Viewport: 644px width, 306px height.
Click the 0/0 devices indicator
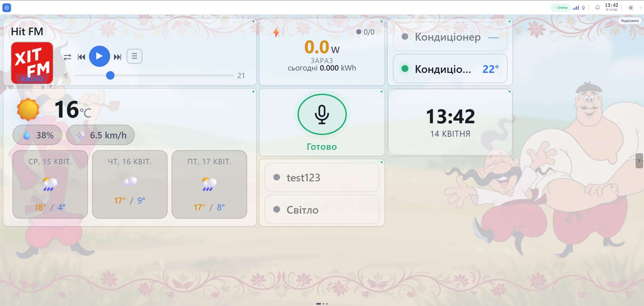(365, 32)
